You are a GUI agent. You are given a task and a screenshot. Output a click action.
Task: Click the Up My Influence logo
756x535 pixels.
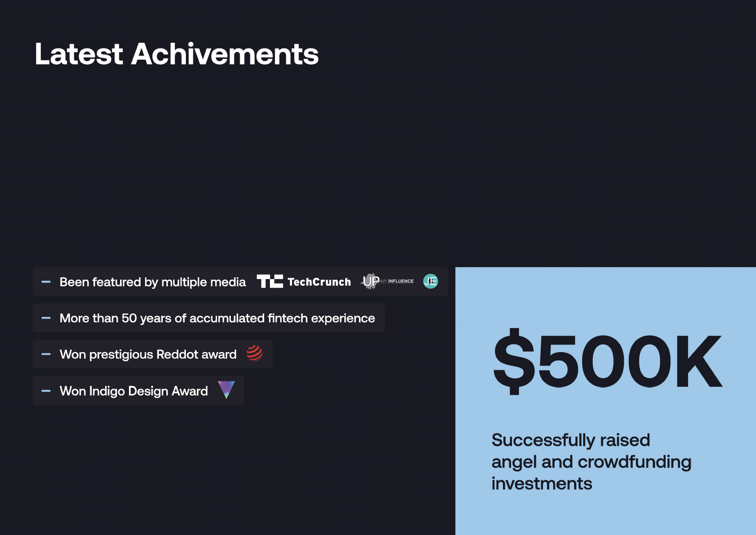coord(387,281)
